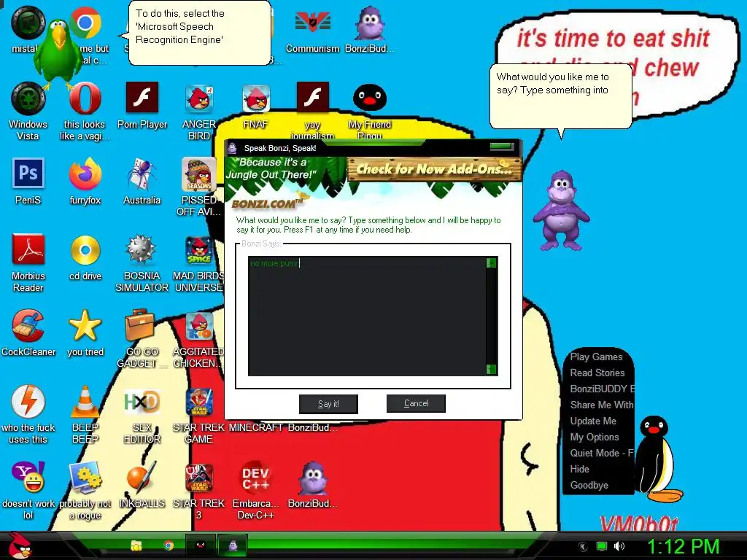Click the purple Bonzi gorilla character
This screenshot has width=747, height=560.
tap(561, 211)
